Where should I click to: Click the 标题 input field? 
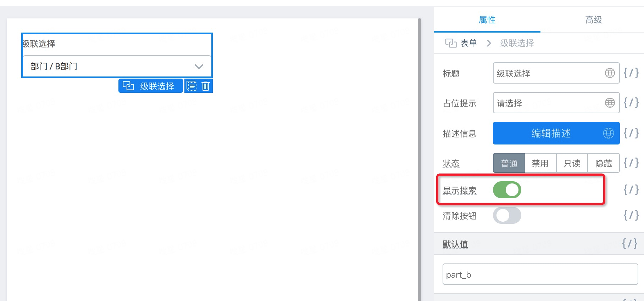point(556,73)
